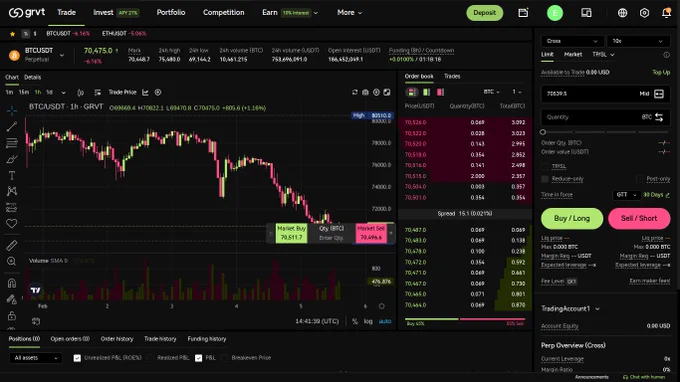Image resolution: width=680 pixels, height=382 pixels.
Task: Click the Sell / Short button
Action: 639,219
